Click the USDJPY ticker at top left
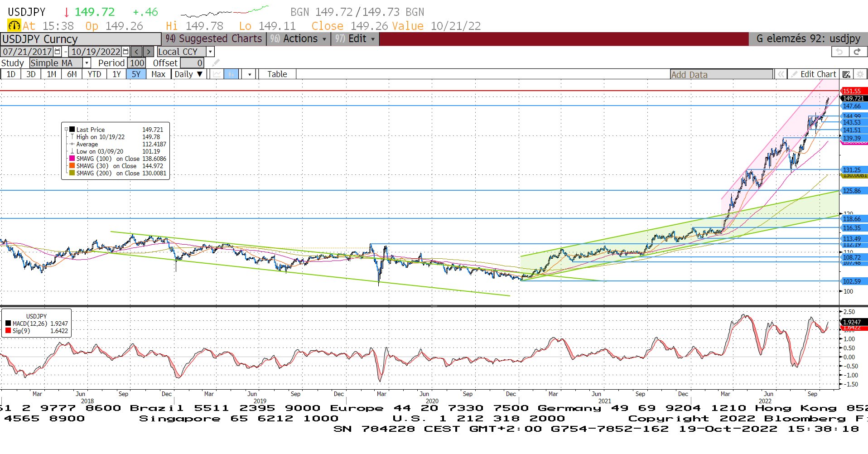 (26, 12)
